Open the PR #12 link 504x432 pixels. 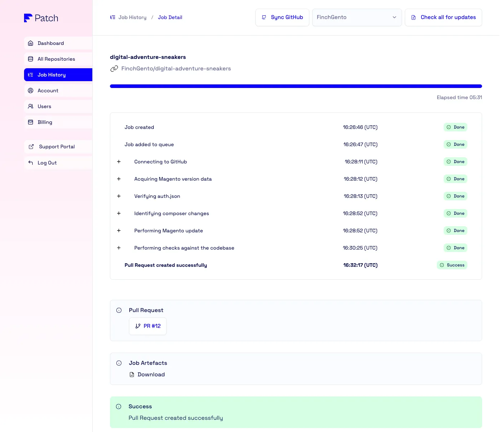point(148,326)
